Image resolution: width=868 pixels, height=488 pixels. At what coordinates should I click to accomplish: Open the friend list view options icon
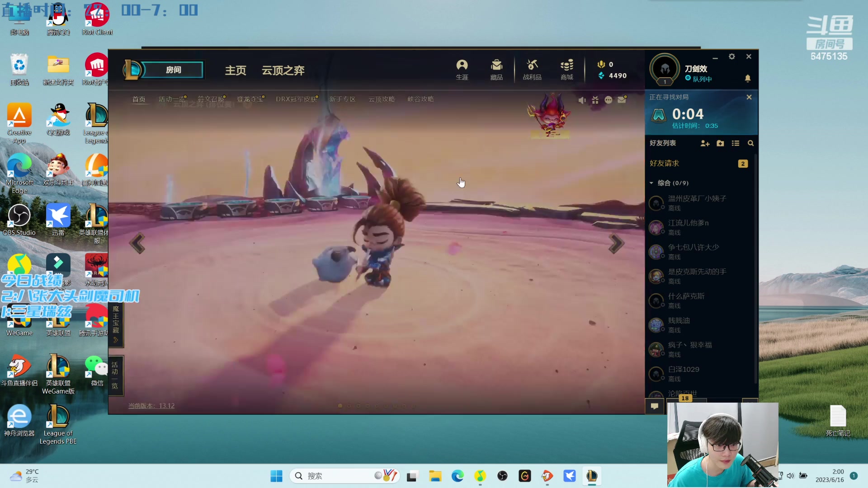coord(736,143)
